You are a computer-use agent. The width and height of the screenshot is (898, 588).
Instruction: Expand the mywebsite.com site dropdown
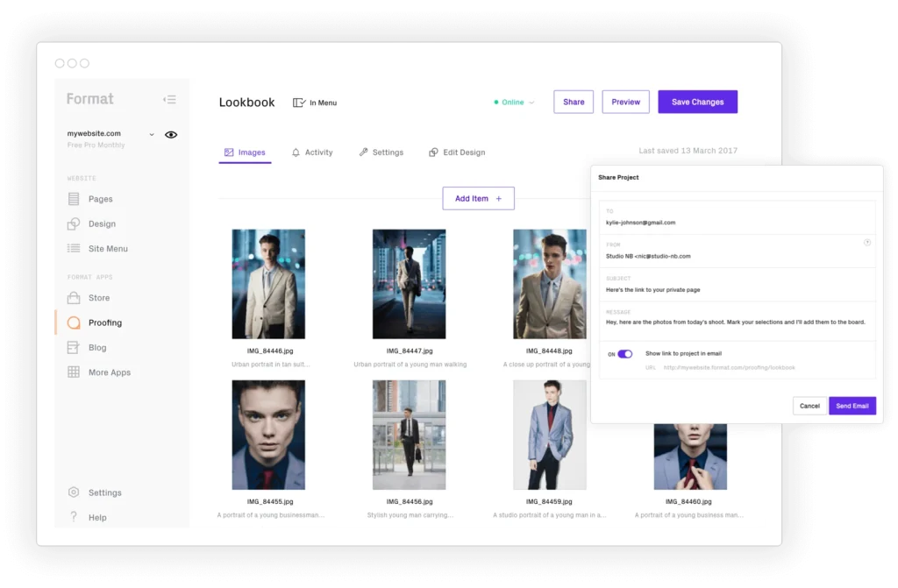152,134
